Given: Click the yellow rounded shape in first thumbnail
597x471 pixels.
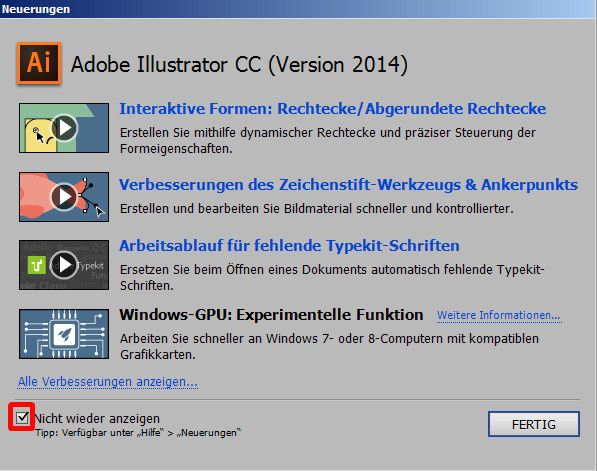Looking at the screenshot, I should [x=39, y=136].
